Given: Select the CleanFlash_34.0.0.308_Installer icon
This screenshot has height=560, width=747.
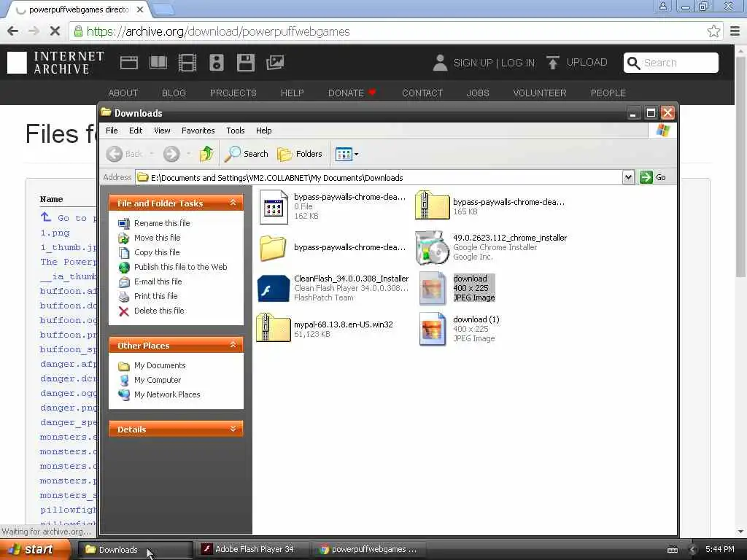Looking at the screenshot, I should coord(274,288).
